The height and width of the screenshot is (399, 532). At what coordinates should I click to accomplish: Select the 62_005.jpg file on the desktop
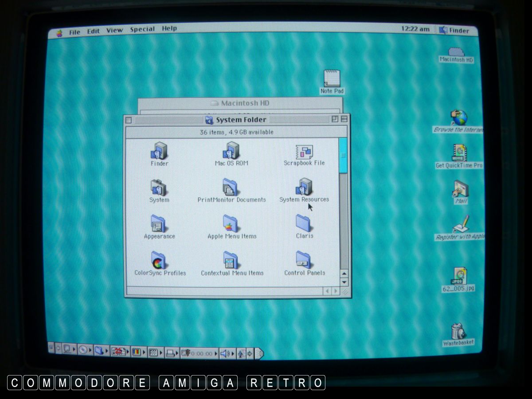[x=458, y=276]
